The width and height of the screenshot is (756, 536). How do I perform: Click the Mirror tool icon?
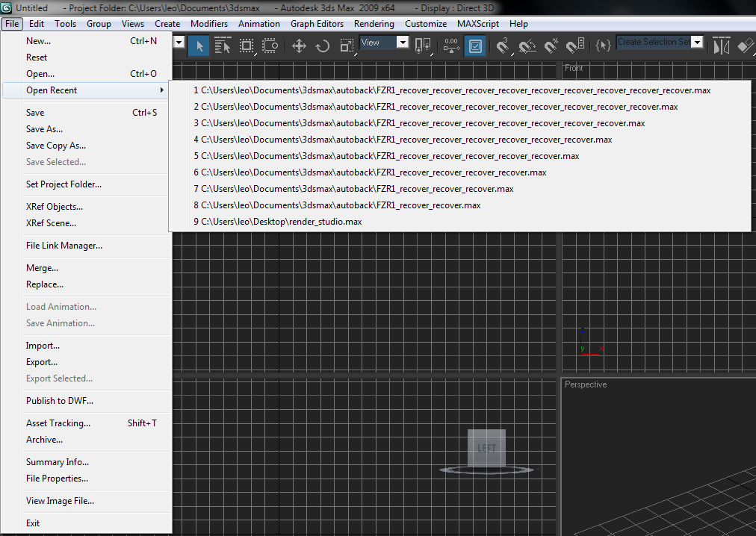click(x=721, y=46)
